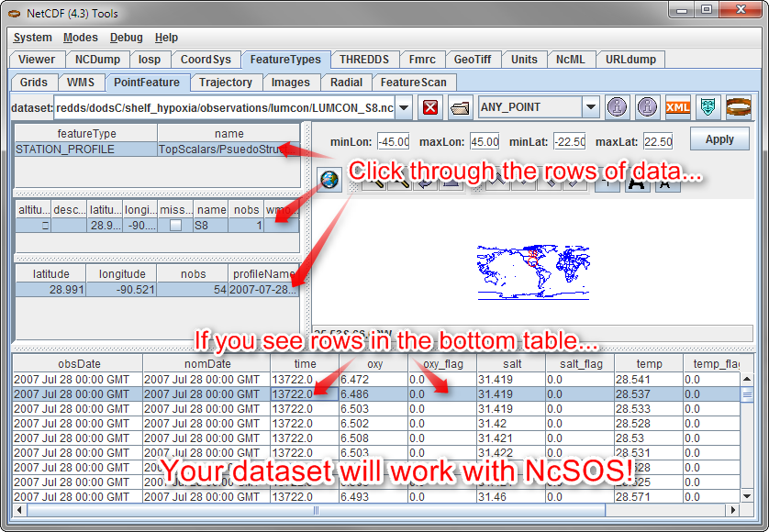Click the Apply button
This screenshot has height=532, width=769.
(x=719, y=139)
